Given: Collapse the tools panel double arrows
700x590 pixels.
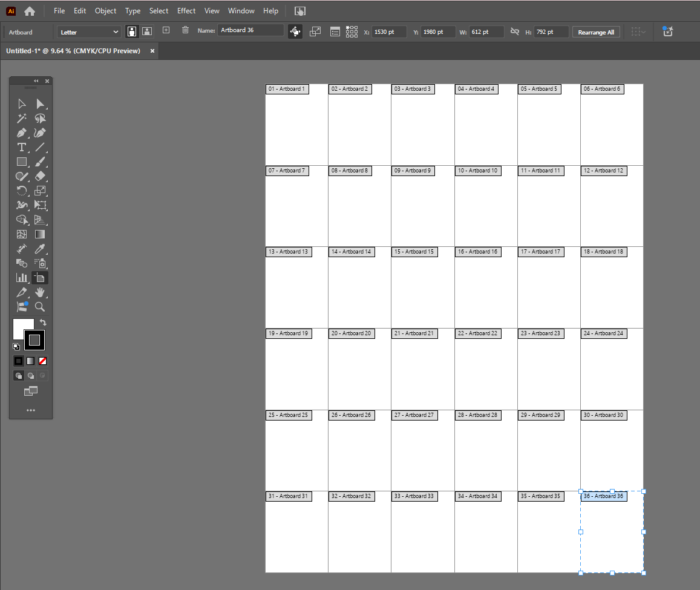Looking at the screenshot, I should coord(36,81).
